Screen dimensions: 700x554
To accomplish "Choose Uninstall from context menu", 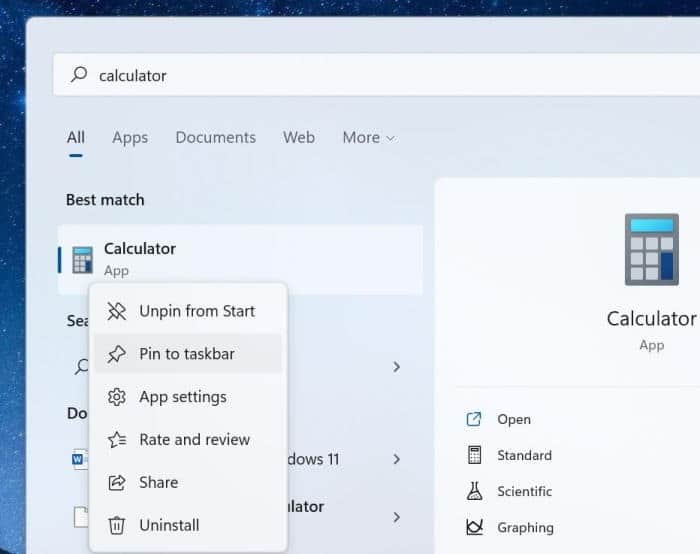I will (x=188, y=525).
